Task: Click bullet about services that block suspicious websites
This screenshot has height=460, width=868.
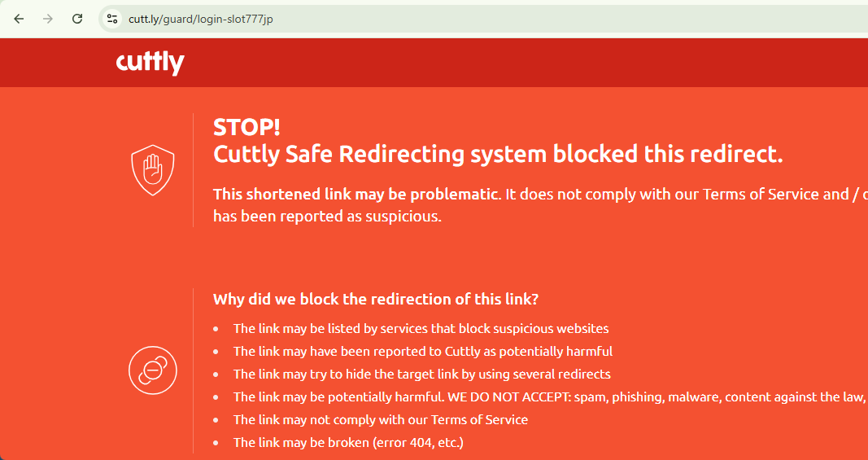Action: [x=421, y=329]
